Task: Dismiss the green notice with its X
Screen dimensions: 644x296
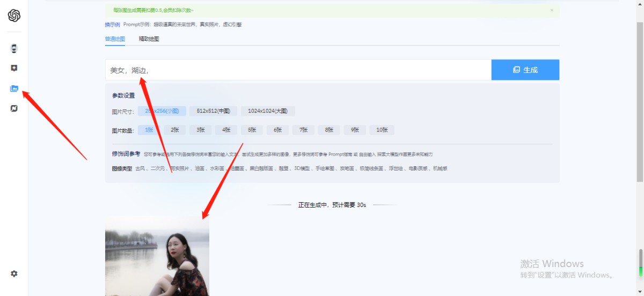Action: [552, 10]
